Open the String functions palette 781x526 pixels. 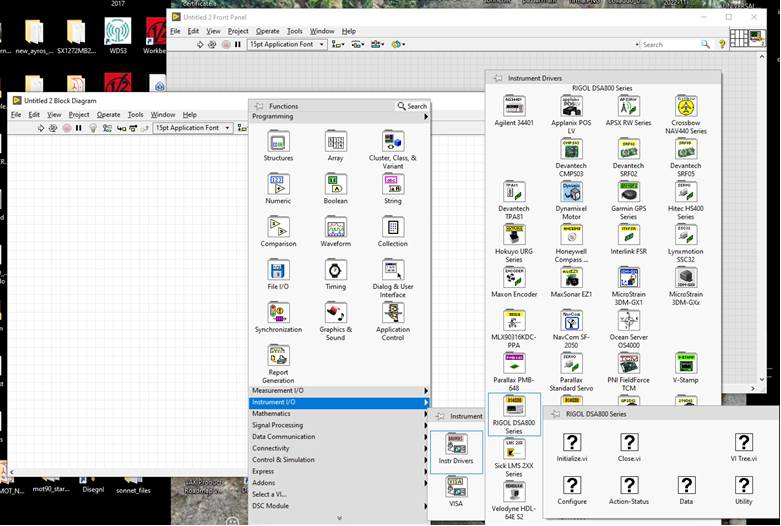tap(392, 184)
